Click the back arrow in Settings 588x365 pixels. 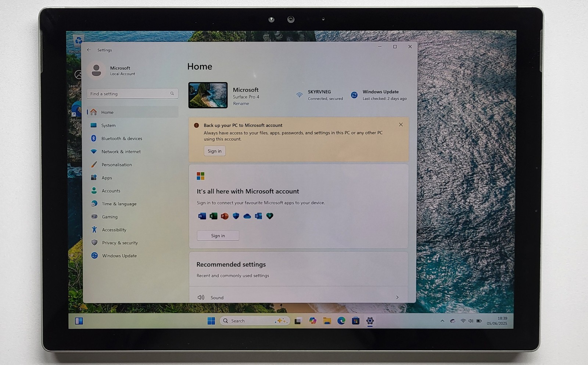click(89, 50)
